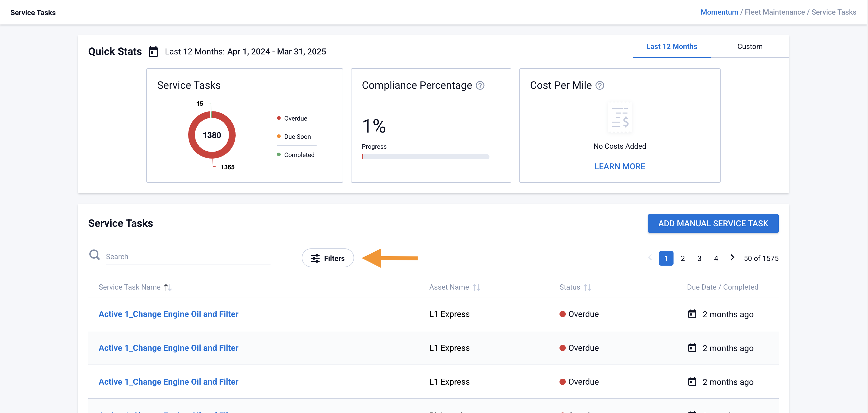Sort by Asset Name arrows
This screenshot has width=868, height=413.
(x=476, y=287)
